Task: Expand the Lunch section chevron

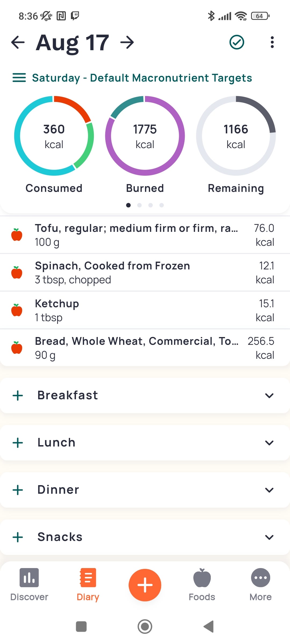Action: pos(269,443)
